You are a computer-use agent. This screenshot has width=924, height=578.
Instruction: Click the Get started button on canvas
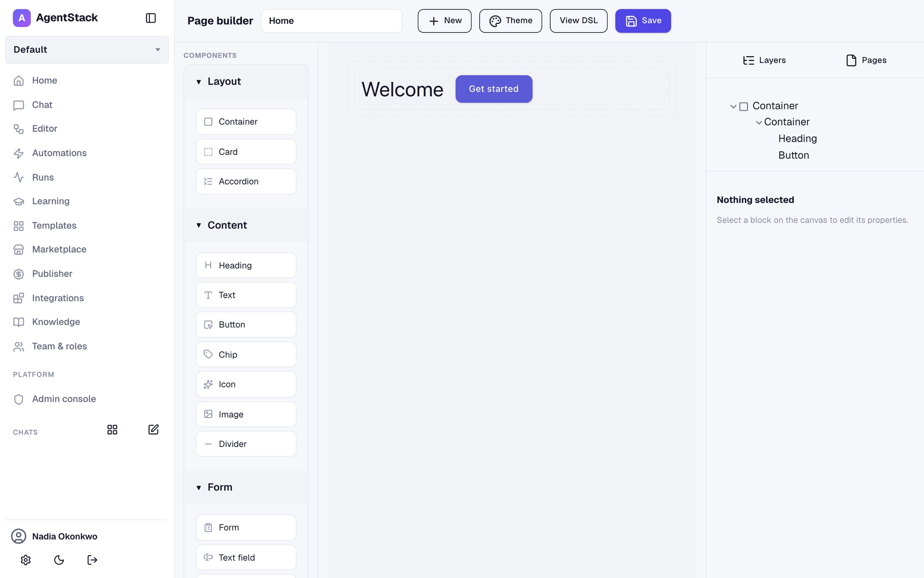click(x=494, y=89)
